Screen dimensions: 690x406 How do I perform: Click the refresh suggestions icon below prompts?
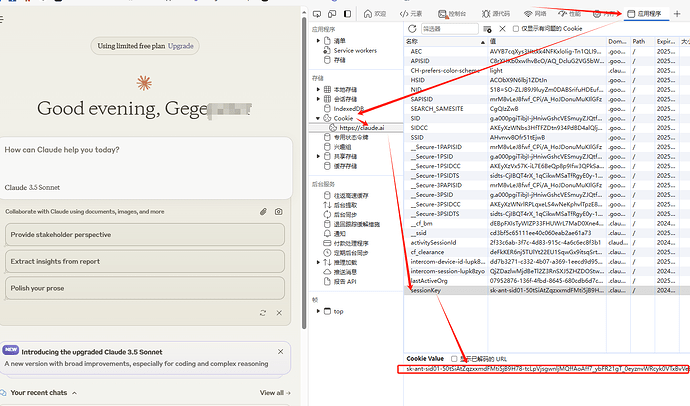point(263,313)
